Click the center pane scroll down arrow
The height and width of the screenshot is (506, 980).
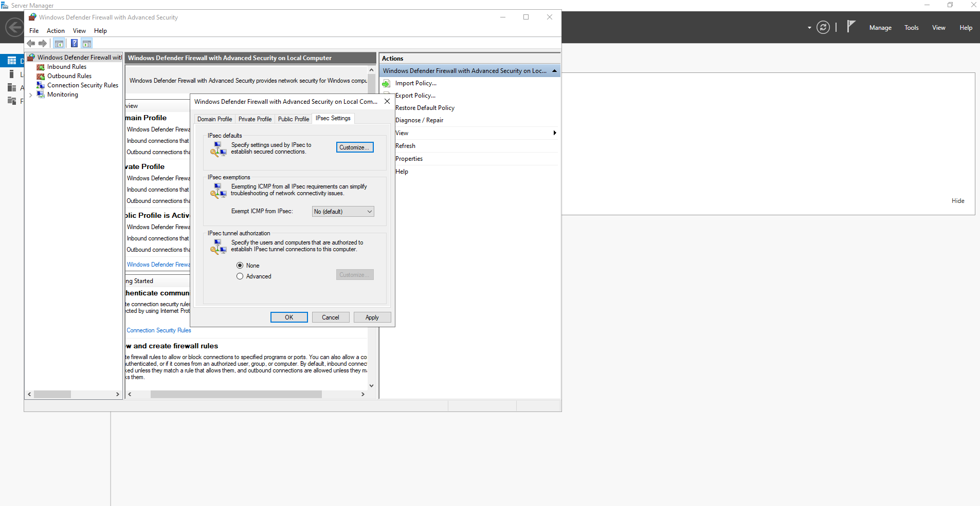[x=371, y=386]
